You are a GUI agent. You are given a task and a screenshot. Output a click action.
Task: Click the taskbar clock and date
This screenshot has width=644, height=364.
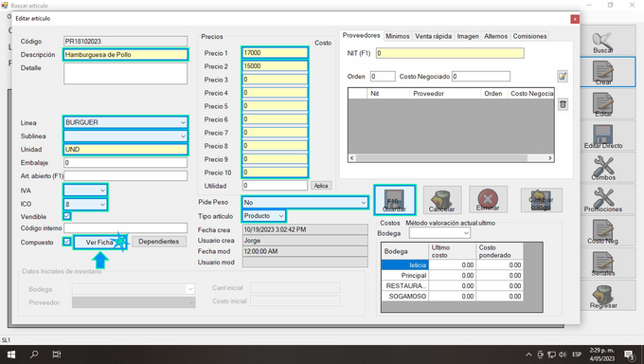click(x=602, y=355)
